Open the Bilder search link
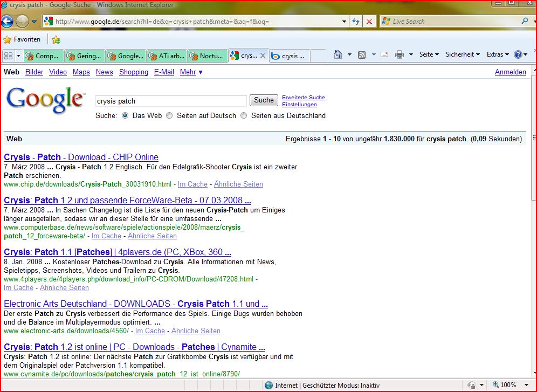Image resolution: width=537 pixels, height=392 pixels. [35, 72]
